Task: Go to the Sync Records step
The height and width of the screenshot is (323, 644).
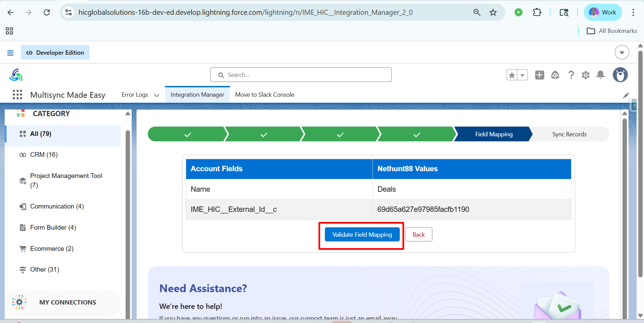Action: tap(569, 134)
